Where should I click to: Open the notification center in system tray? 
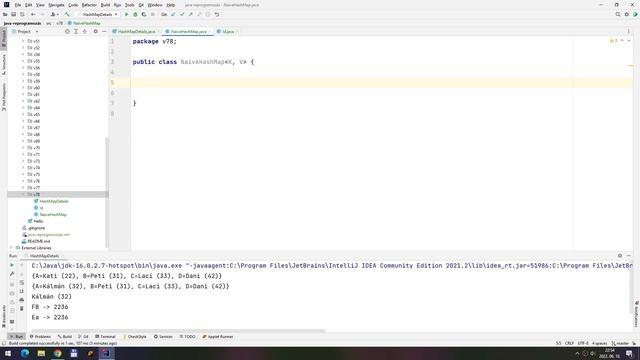[629, 353]
